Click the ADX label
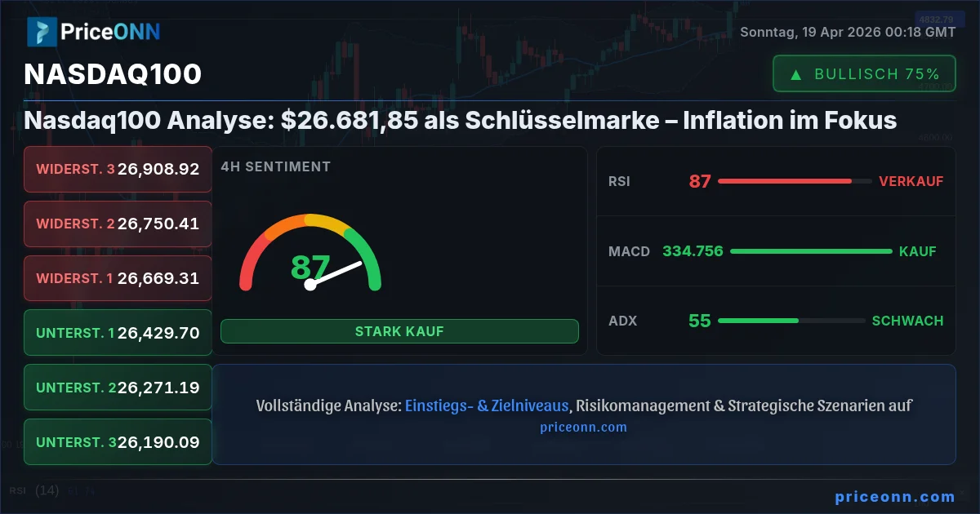This screenshot has width=980, height=514. (622, 321)
